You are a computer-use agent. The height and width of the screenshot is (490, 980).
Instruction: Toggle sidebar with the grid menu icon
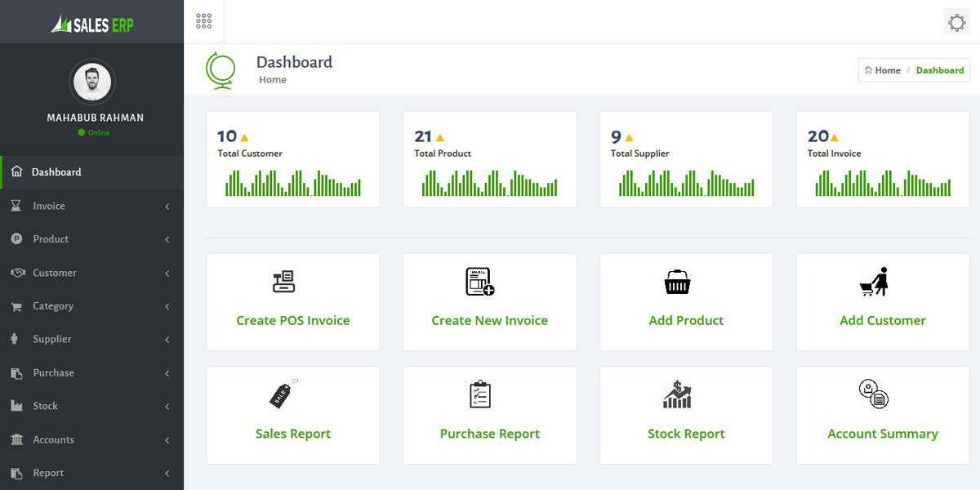(203, 21)
